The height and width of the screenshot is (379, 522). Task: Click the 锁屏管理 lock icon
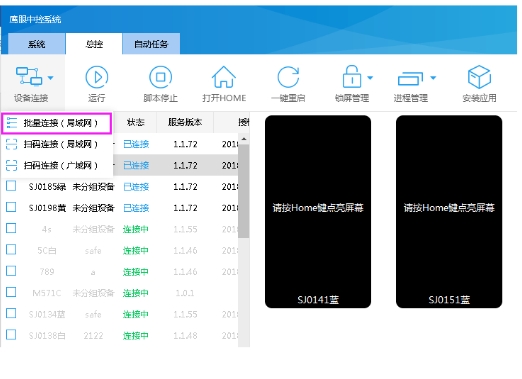coord(352,76)
